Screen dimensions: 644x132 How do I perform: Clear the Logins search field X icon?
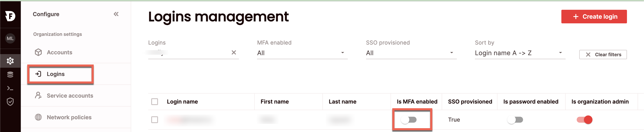tap(233, 52)
